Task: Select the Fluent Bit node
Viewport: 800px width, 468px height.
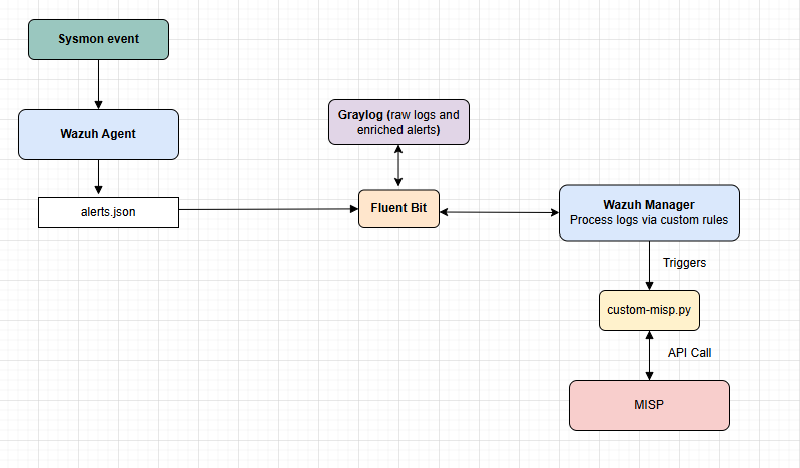Action: tap(399, 208)
